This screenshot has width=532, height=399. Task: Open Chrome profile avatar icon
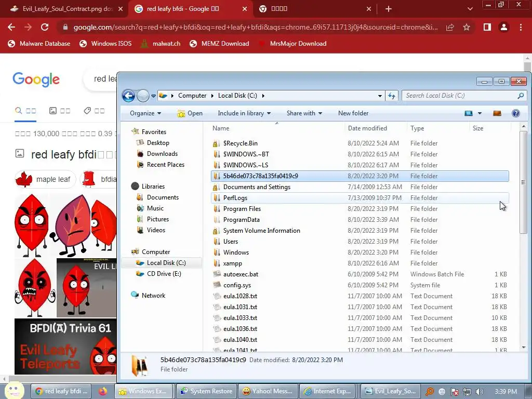pos(504,27)
